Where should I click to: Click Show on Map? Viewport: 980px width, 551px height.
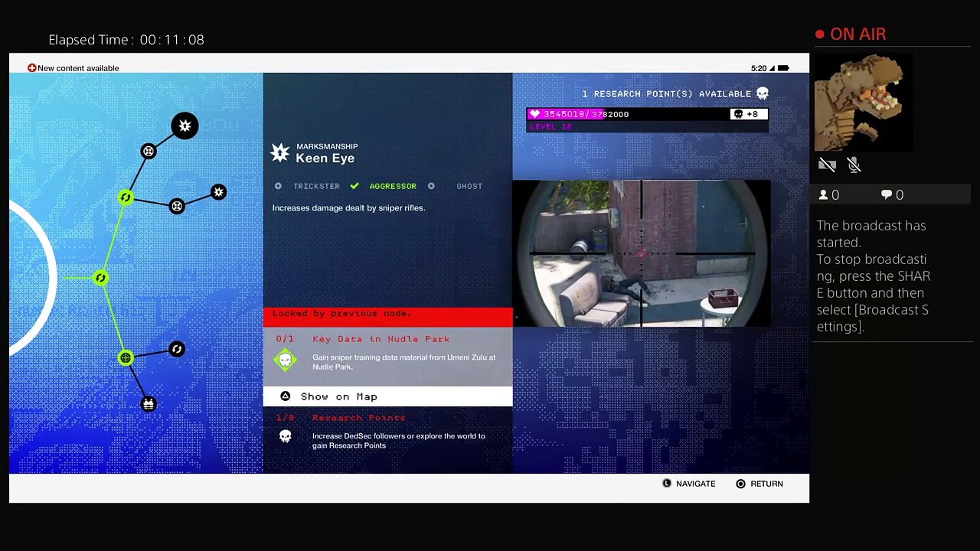pyautogui.click(x=387, y=396)
